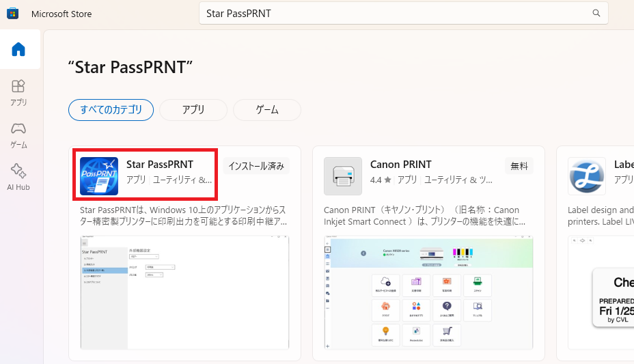Open the Star PassPRNT title link

coord(160,165)
